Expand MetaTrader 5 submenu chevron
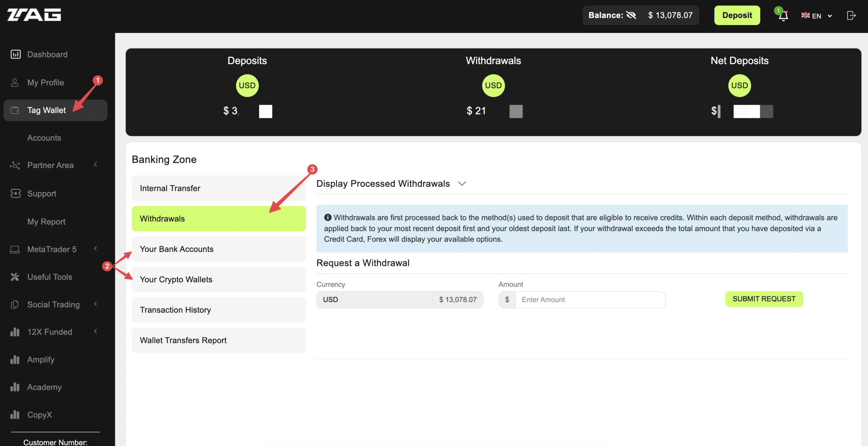Image resolution: width=868 pixels, height=446 pixels. tap(96, 248)
